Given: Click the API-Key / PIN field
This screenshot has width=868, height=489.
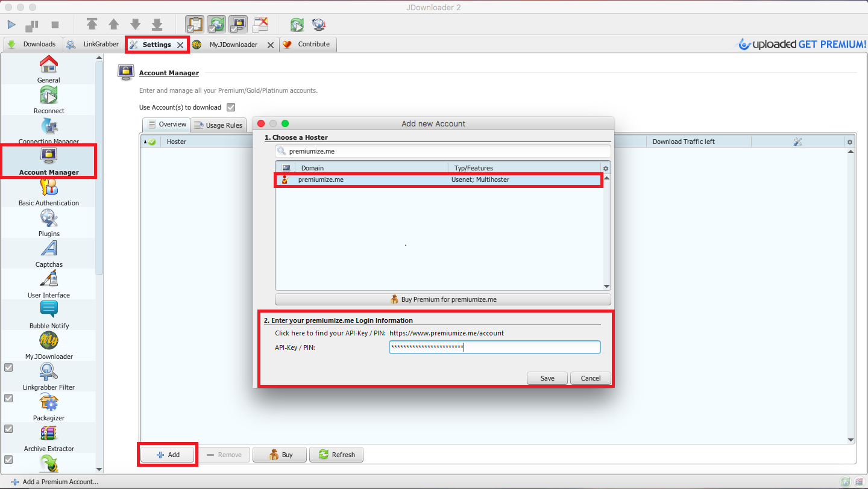Looking at the screenshot, I should coord(494,347).
